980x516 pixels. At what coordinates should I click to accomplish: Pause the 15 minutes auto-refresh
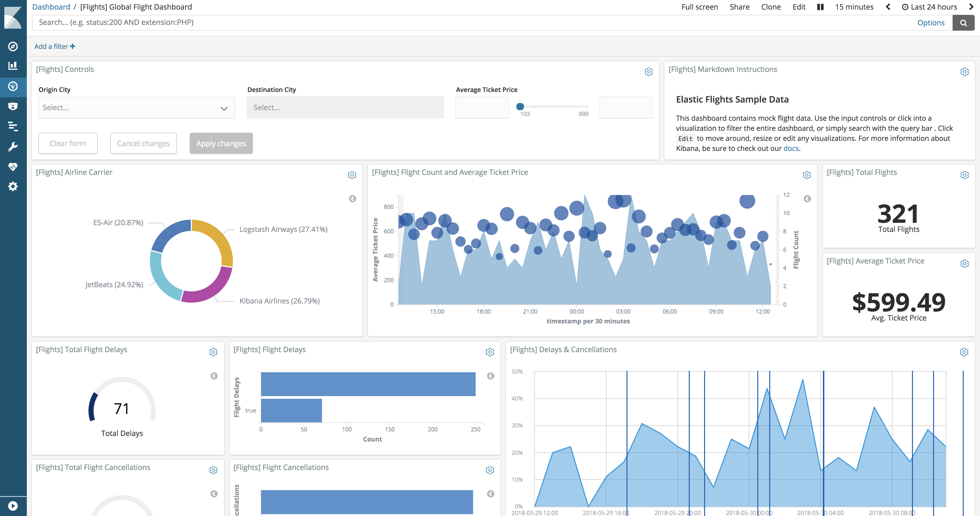tap(820, 7)
